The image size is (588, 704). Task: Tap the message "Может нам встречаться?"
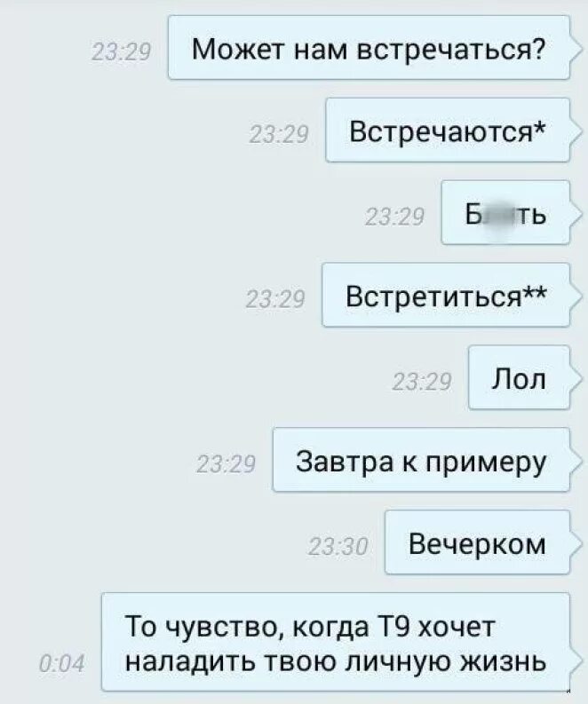tap(369, 48)
